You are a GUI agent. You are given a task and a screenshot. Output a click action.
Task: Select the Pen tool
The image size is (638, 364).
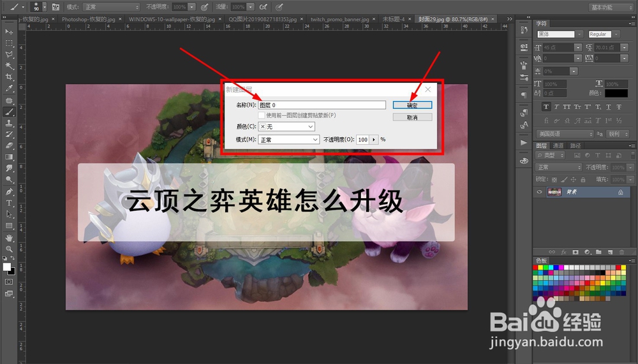point(9,191)
